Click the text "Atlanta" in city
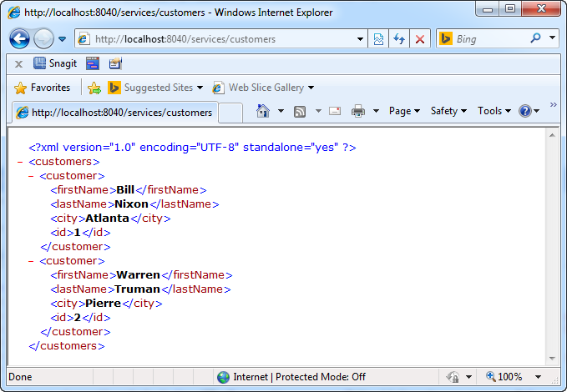The height and width of the screenshot is (392, 567). pos(107,219)
